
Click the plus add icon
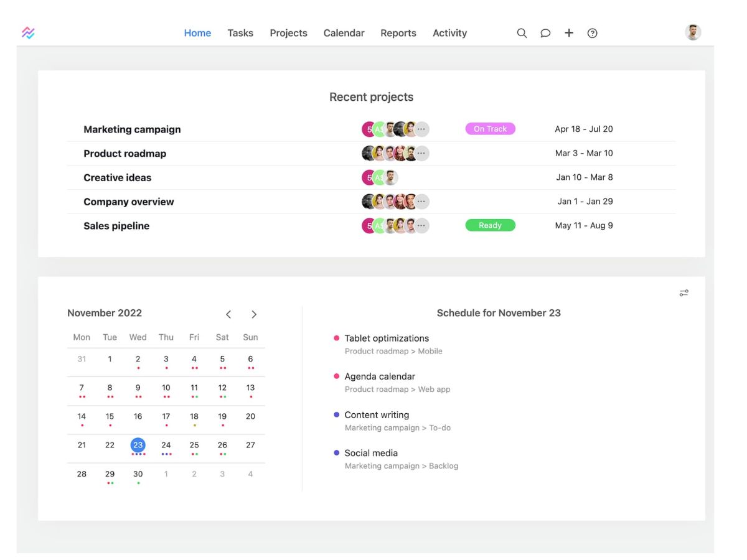[569, 33]
